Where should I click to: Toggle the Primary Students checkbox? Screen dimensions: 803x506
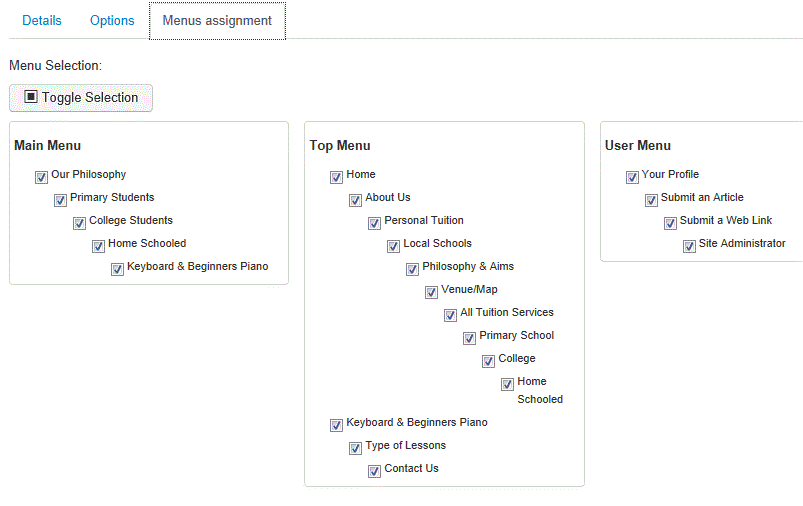[x=60, y=200]
